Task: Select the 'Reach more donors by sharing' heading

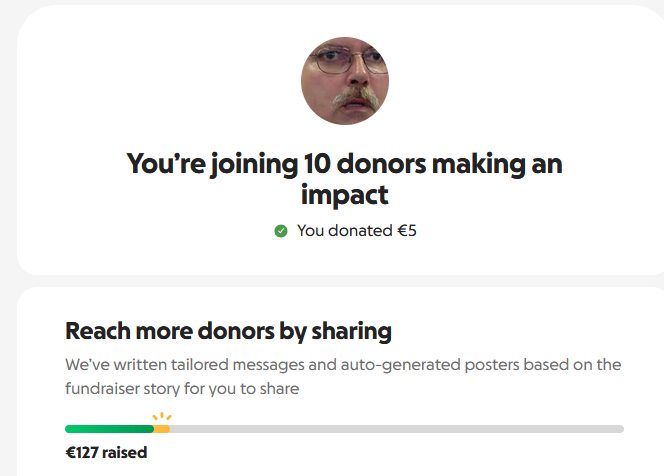Action: 228,331
